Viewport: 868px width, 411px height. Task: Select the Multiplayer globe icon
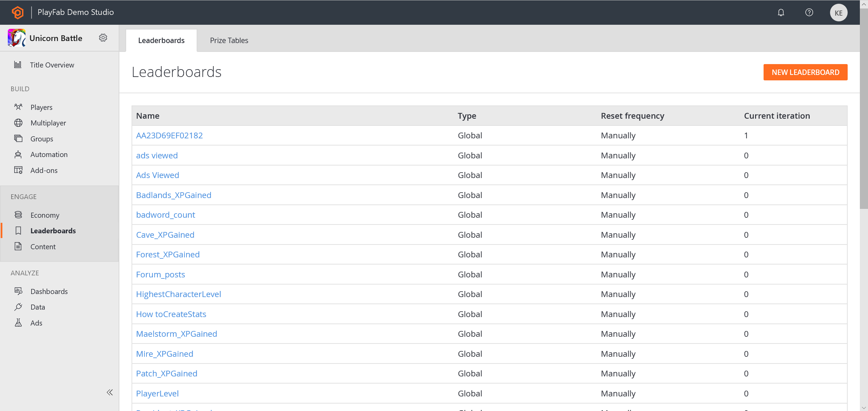[18, 123]
